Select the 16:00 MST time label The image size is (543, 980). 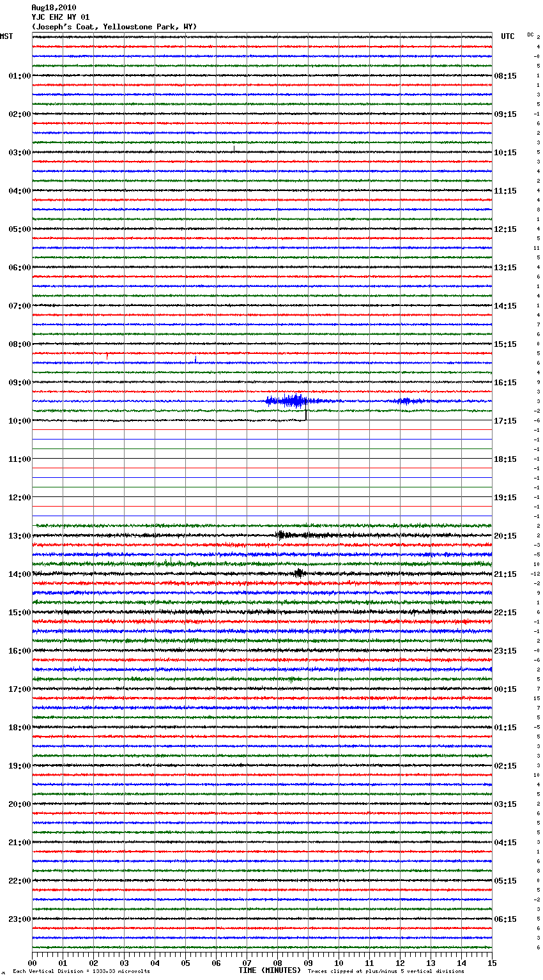point(20,651)
